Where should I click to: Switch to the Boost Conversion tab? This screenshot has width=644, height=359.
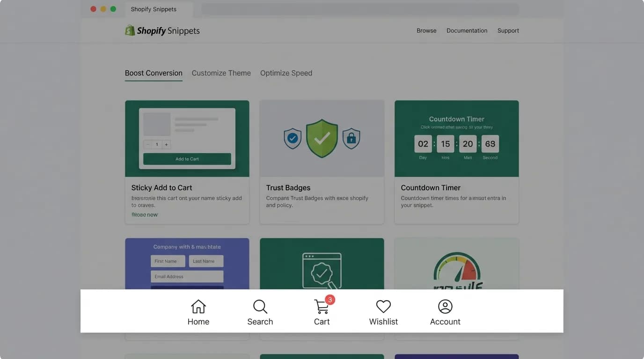(x=154, y=73)
